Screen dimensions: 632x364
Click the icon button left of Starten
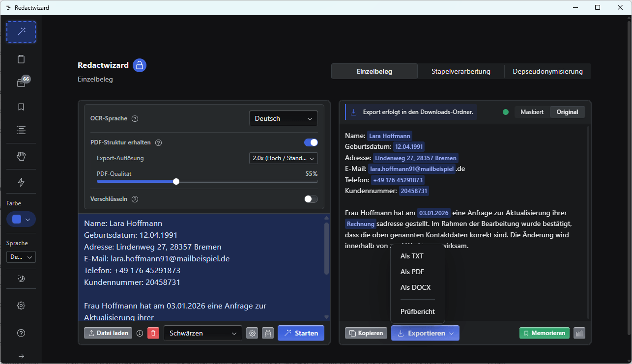(x=268, y=333)
